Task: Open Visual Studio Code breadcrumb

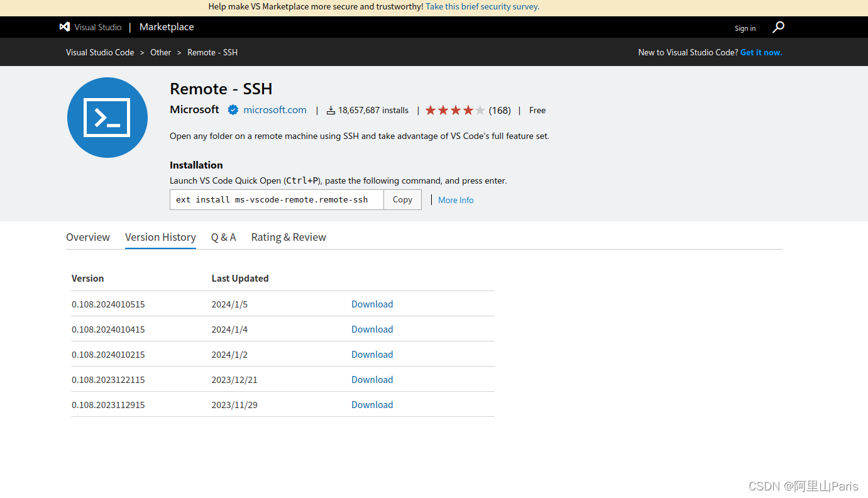Action: pyautogui.click(x=100, y=52)
